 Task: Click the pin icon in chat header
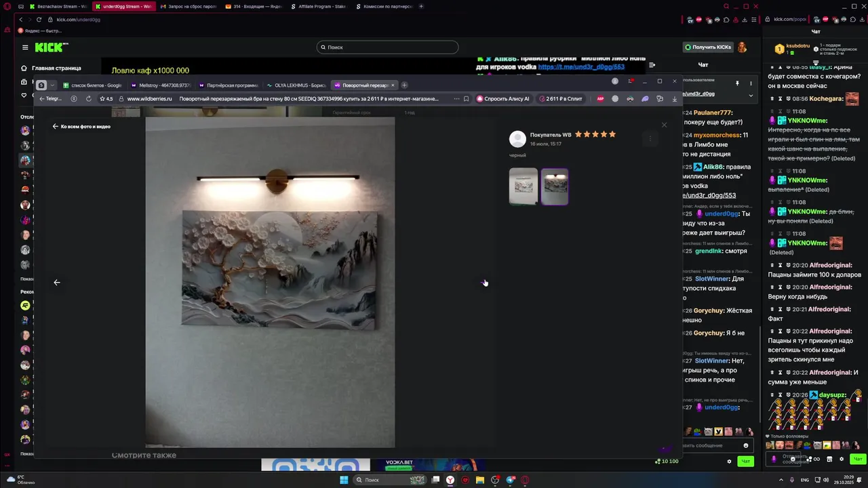(x=737, y=83)
